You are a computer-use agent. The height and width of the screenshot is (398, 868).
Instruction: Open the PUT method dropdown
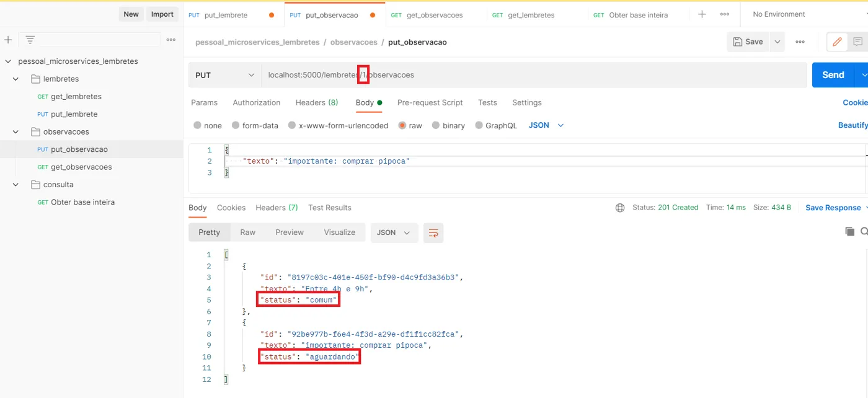tap(225, 75)
